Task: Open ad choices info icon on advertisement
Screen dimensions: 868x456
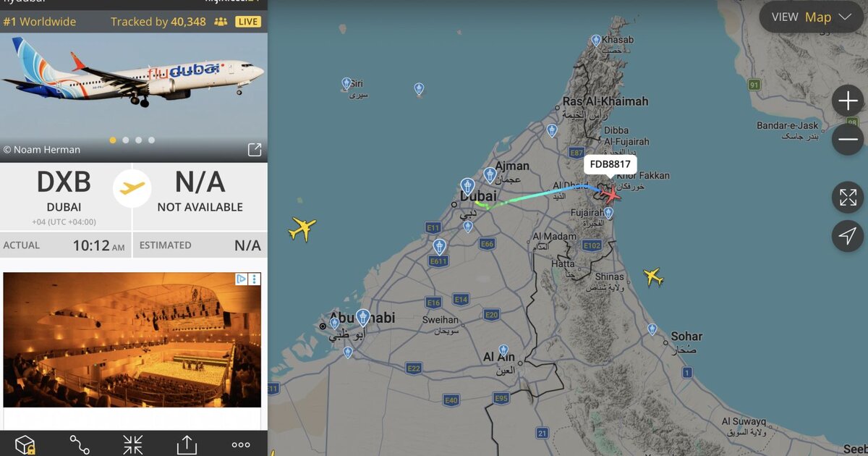Action: point(243,279)
